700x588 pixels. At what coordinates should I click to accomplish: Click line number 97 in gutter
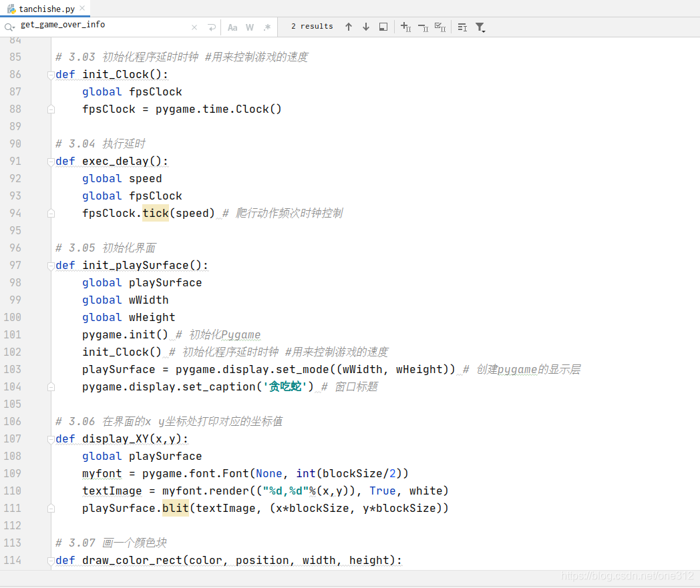[15, 266]
